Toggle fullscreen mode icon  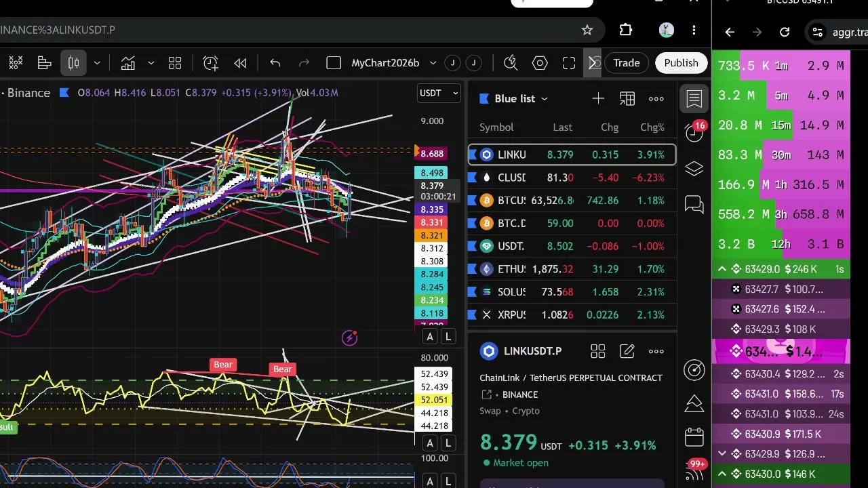click(569, 63)
